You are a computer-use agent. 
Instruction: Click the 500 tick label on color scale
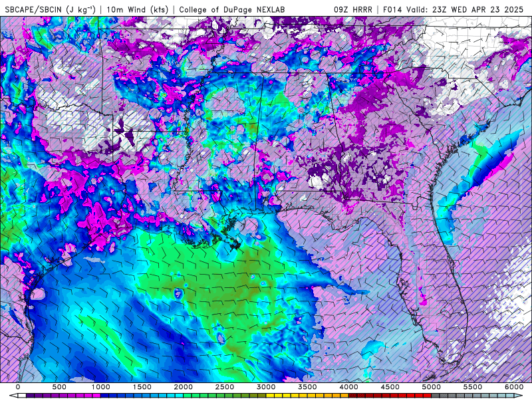click(59, 387)
